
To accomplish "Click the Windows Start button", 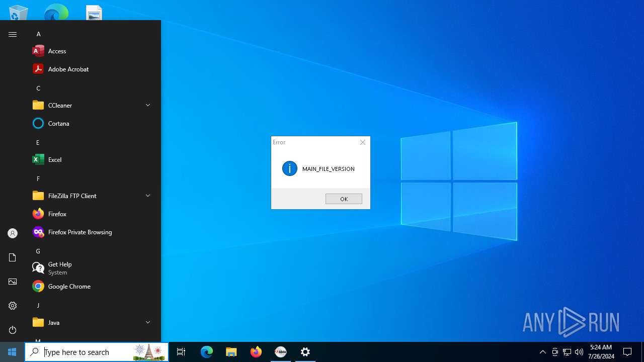I will [12, 352].
